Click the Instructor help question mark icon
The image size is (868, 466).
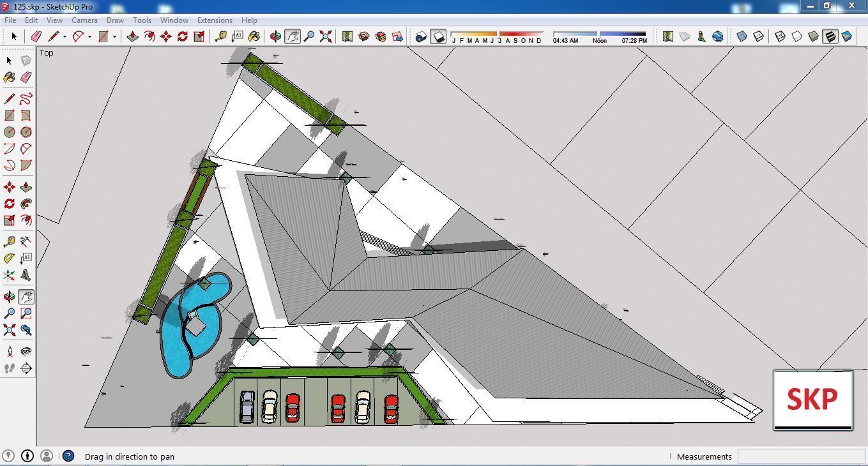(68, 456)
